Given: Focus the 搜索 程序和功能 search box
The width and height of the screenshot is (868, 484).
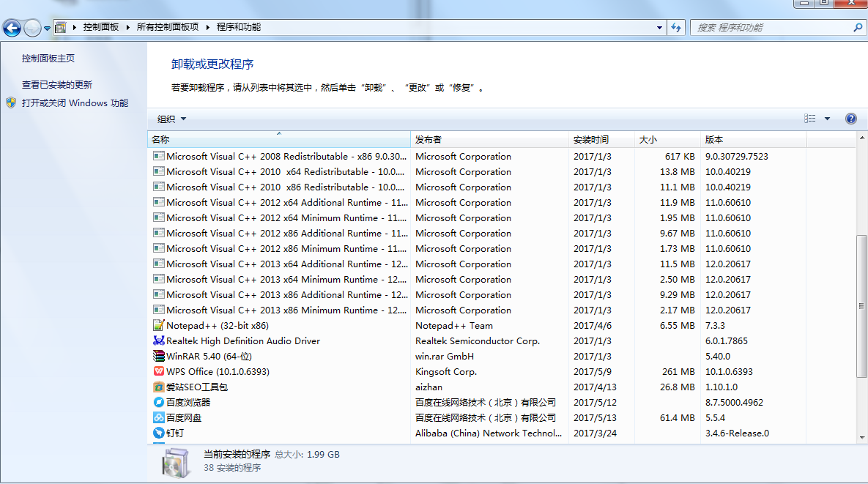Looking at the screenshot, I should [x=772, y=27].
